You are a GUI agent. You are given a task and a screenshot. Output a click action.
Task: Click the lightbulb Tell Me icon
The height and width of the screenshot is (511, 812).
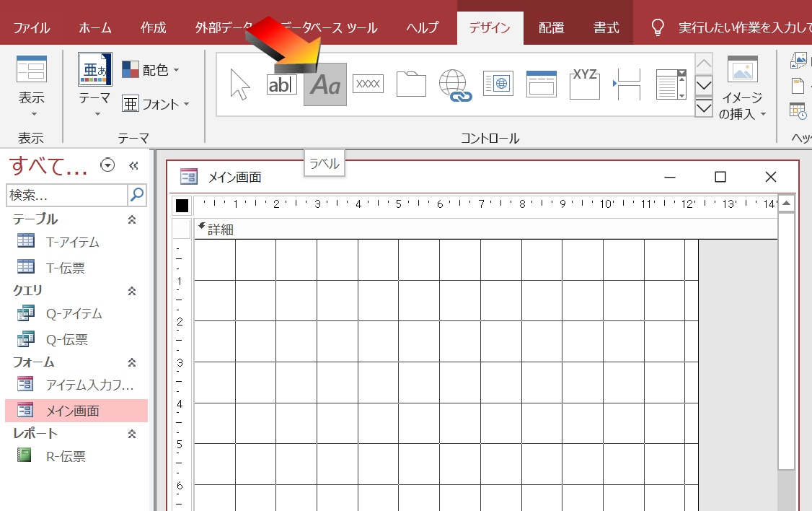click(657, 27)
